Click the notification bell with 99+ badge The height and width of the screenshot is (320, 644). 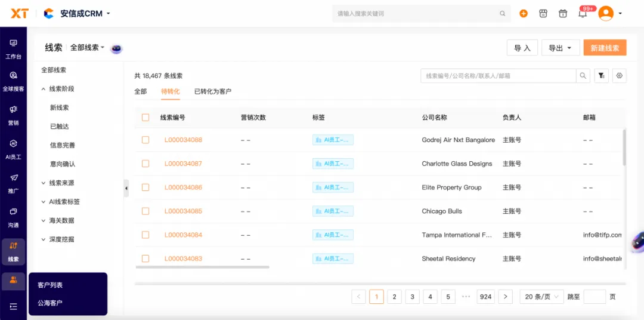[x=583, y=14]
